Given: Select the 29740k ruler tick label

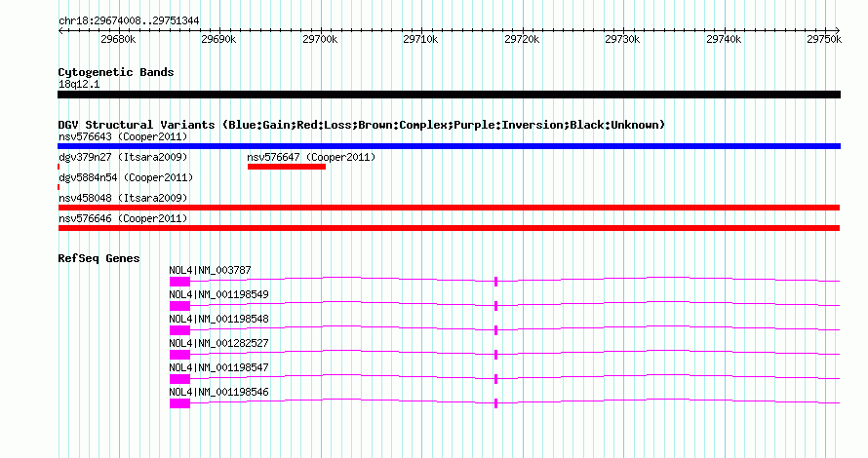Looking at the screenshot, I should pyautogui.click(x=724, y=39).
